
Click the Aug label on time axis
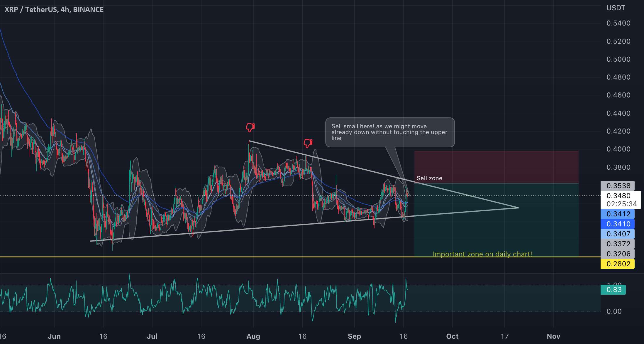253,336
